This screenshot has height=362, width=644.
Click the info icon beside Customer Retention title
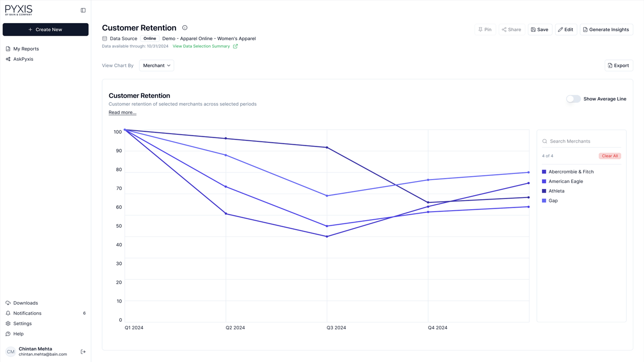[x=185, y=28]
